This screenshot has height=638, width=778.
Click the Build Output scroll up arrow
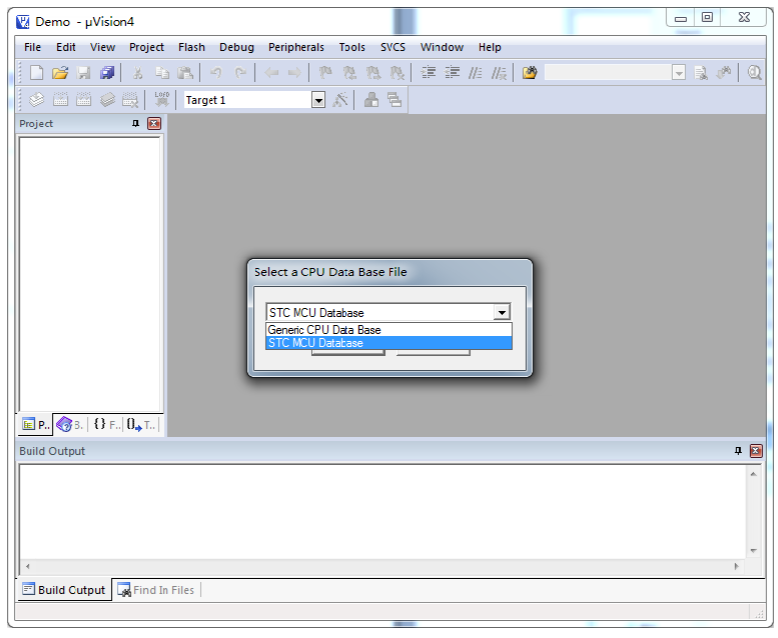(x=753, y=474)
